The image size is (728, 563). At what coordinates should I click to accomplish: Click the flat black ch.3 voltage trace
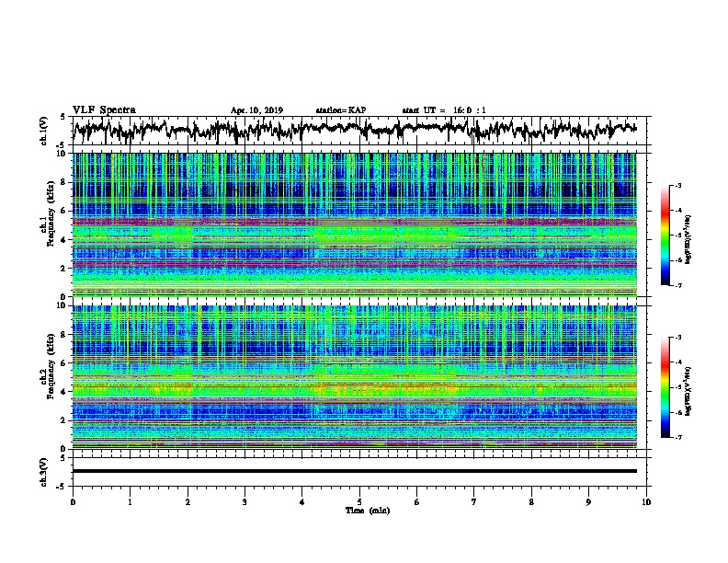pos(355,471)
